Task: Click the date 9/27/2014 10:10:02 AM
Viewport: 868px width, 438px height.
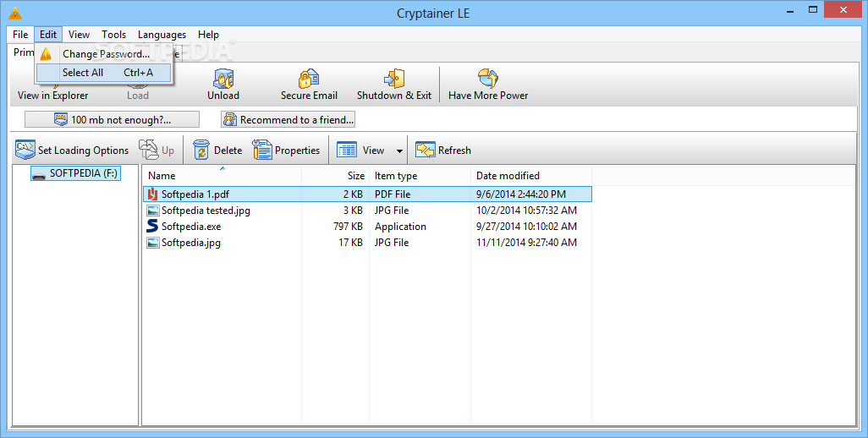Action: point(526,227)
